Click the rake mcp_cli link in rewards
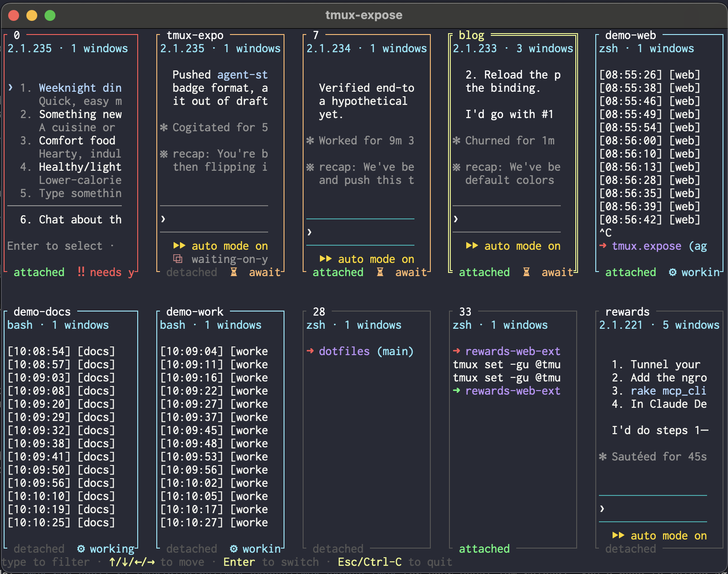The width and height of the screenshot is (728, 574). [668, 391]
